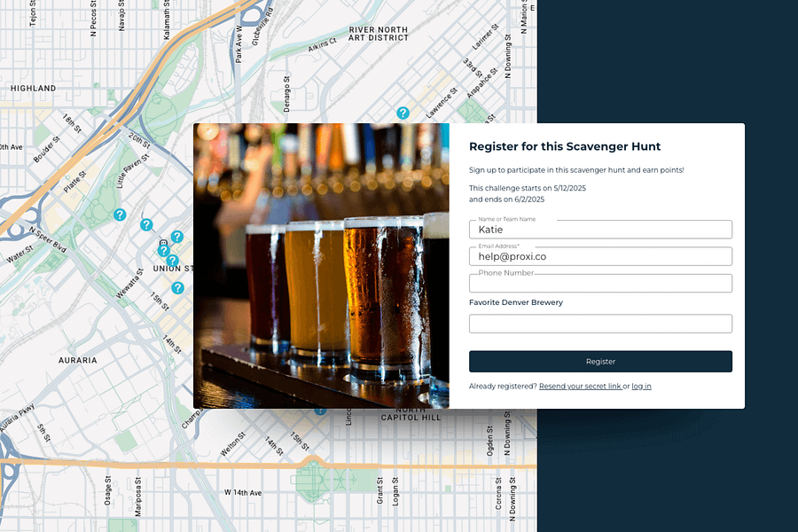Select the partially hidden marker beneath the beer photo

click(x=320, y=411)
